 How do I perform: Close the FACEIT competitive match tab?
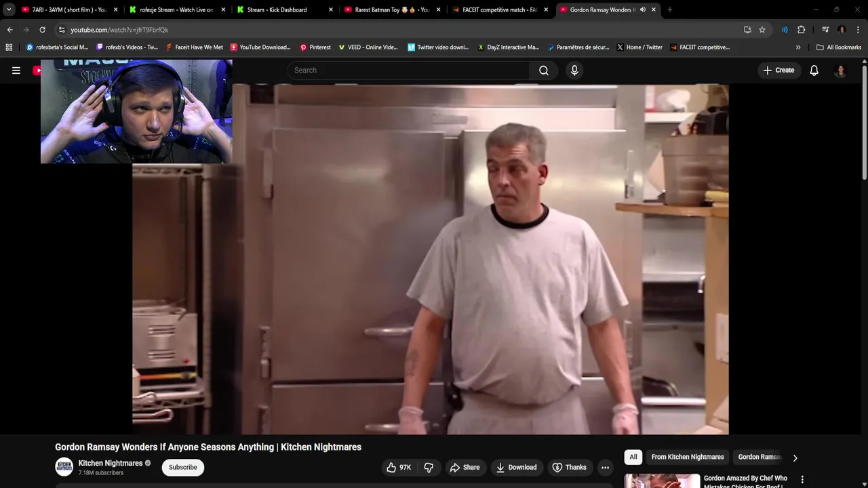pos(546,9)
